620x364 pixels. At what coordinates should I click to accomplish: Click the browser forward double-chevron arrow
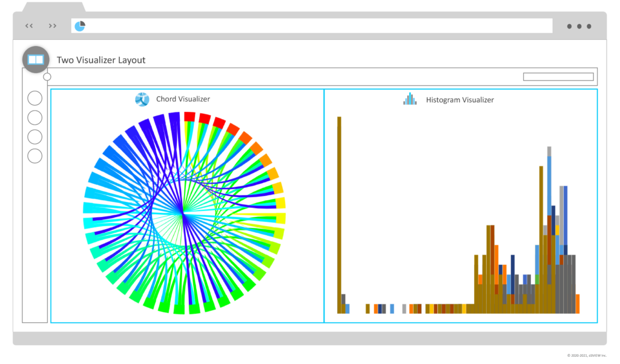click(x=53, y=26)
